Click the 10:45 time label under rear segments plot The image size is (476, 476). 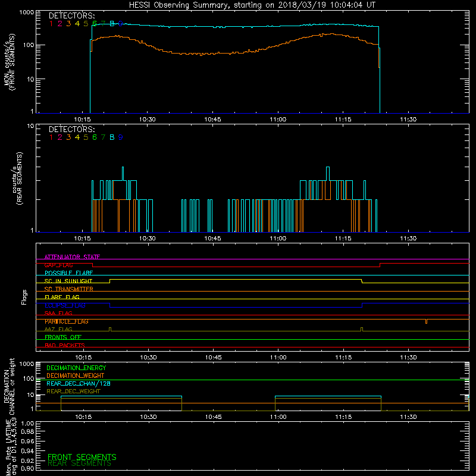pyautogui.click(x=212, y=239)
